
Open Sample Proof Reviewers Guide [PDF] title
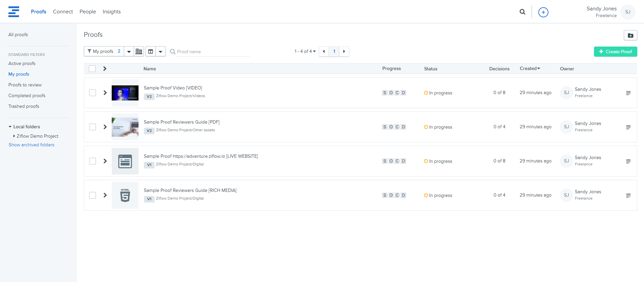coord(182,122)
